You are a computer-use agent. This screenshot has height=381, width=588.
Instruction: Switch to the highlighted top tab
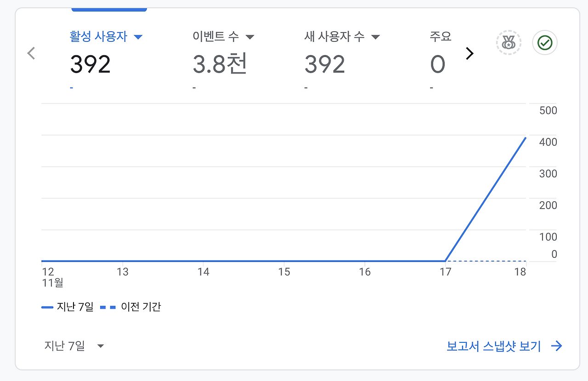[x=109, y=7]
